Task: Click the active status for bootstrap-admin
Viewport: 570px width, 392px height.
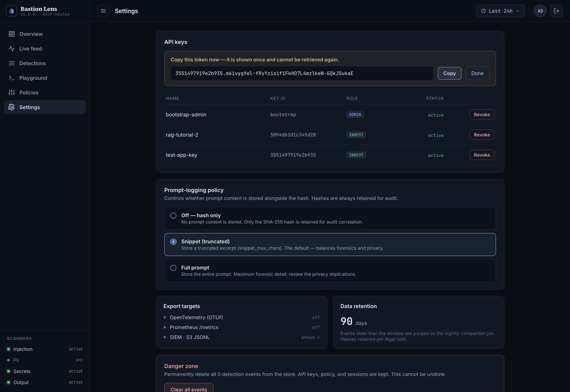Action: (x=435, y=115)
